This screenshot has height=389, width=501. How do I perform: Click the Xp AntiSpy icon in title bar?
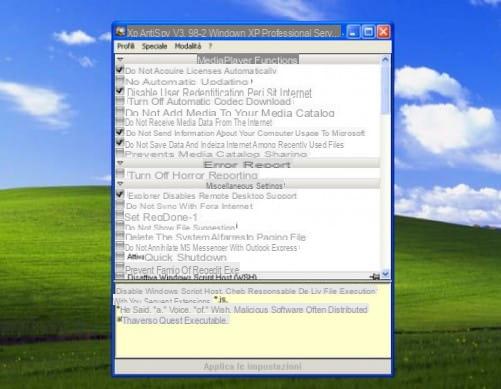pos(120,32)
